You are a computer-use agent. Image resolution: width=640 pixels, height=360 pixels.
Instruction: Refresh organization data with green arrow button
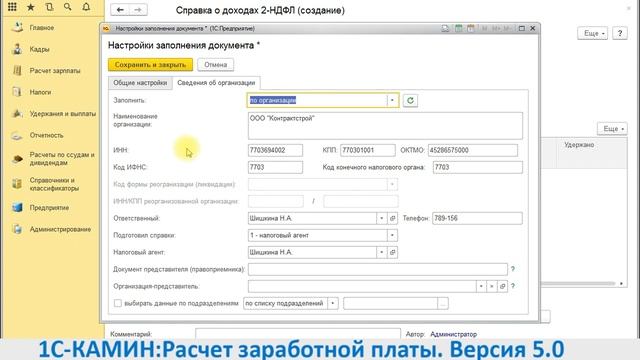(x=410, y=100)
